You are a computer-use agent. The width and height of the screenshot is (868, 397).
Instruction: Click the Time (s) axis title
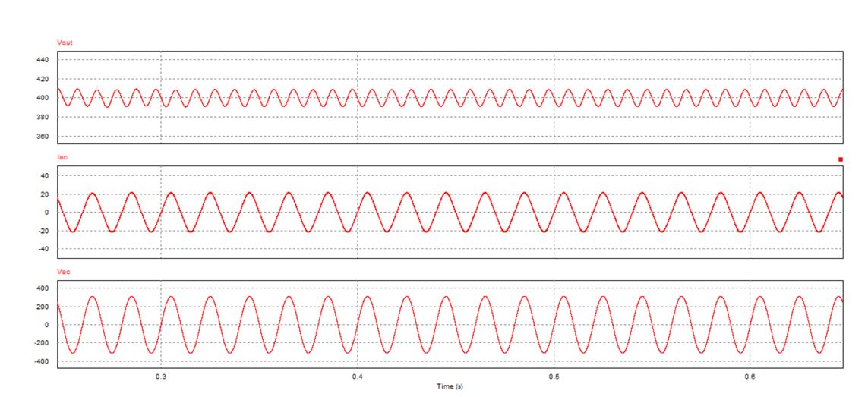click(x=450, y=386)
